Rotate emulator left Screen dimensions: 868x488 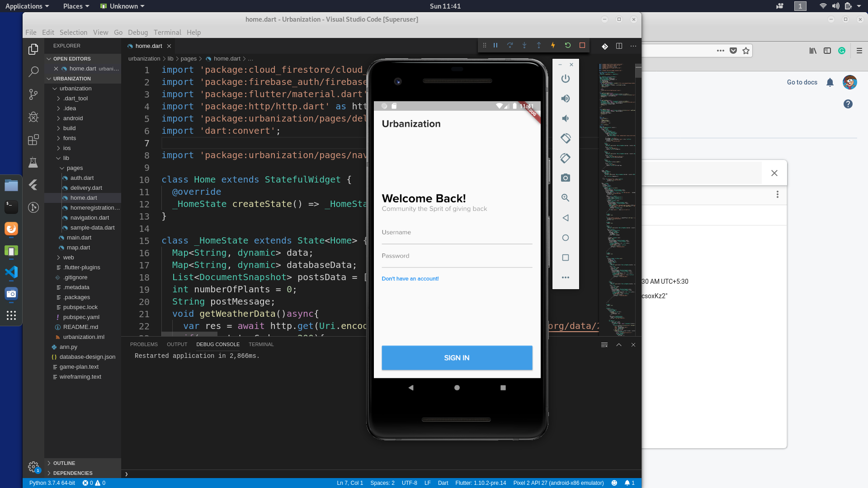(565, 138)
